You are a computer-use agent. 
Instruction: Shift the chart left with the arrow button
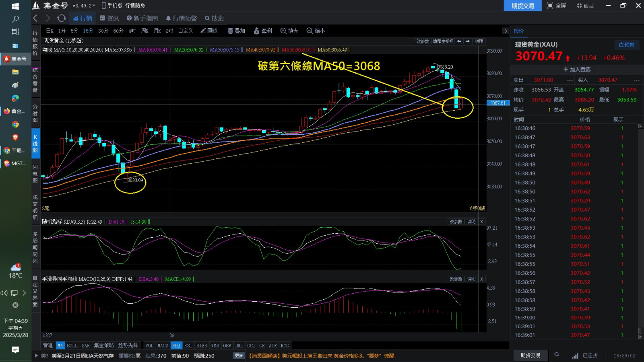(x=459, y=41)
